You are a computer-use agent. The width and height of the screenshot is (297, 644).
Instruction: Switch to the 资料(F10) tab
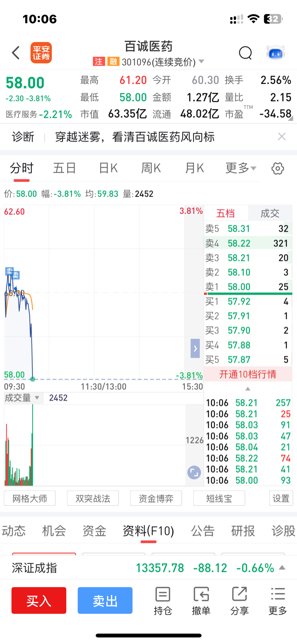(x=148, y=531)
